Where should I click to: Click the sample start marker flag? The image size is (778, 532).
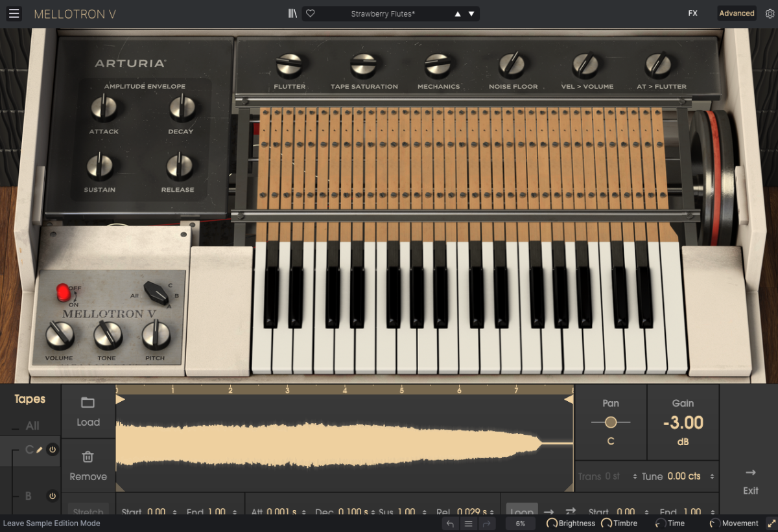[121, 400]
